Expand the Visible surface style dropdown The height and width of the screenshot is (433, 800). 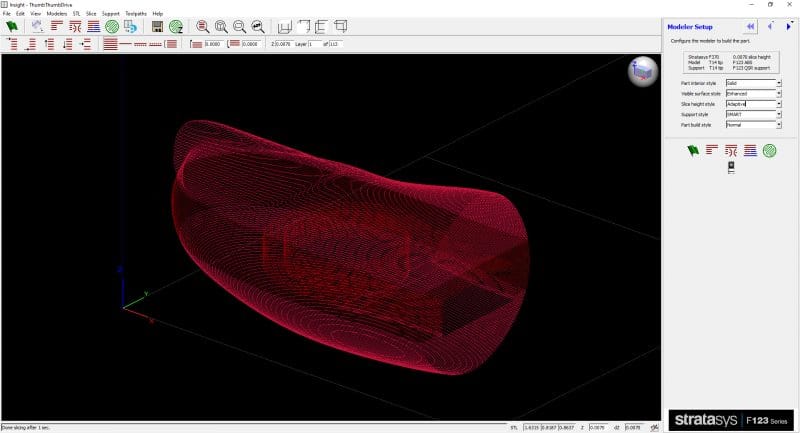click(x=777, y=93)
